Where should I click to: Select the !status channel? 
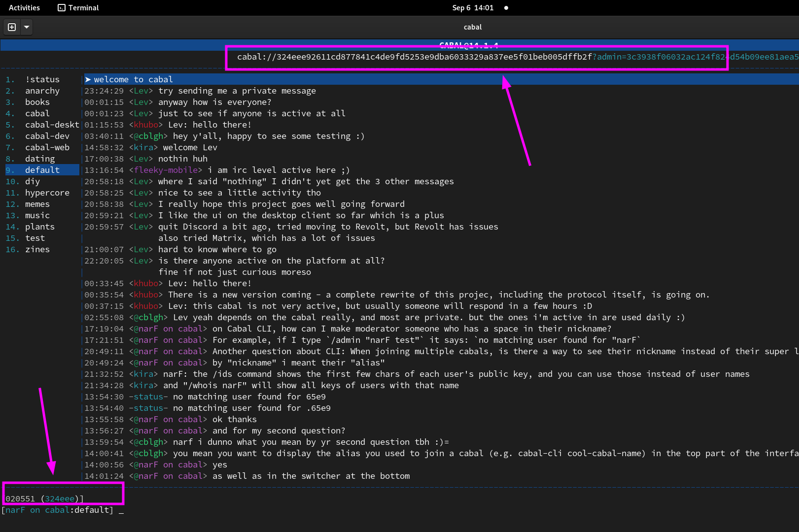pos(42,79)
